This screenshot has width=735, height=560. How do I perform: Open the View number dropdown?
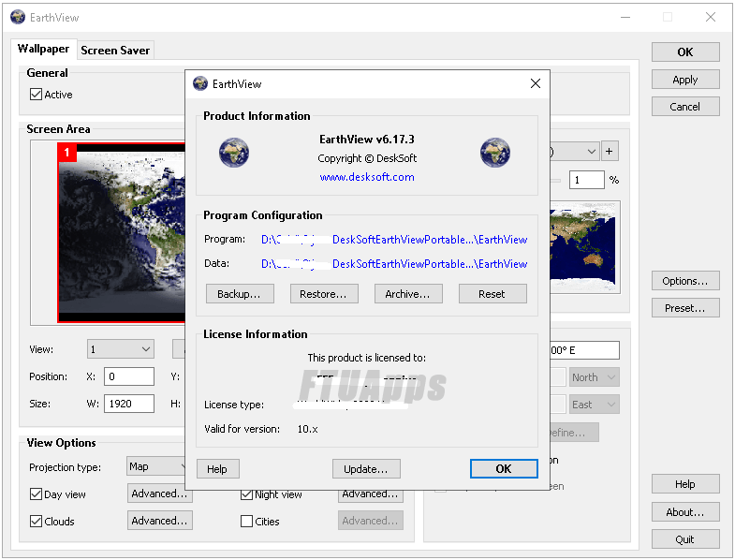pyautogui.click(x=121, y=349)
